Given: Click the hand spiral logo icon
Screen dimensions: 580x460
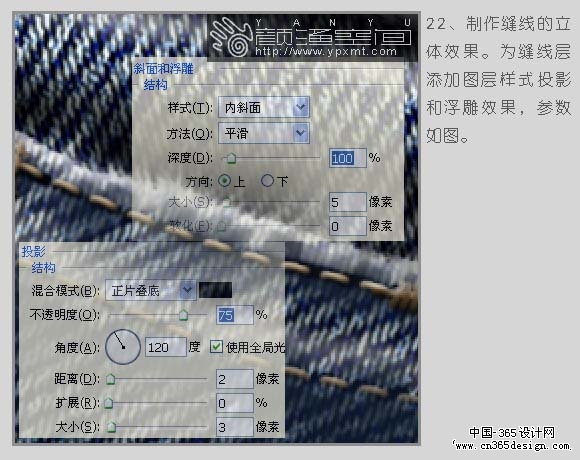Looking at the screenshot, I should pos(230,38).
